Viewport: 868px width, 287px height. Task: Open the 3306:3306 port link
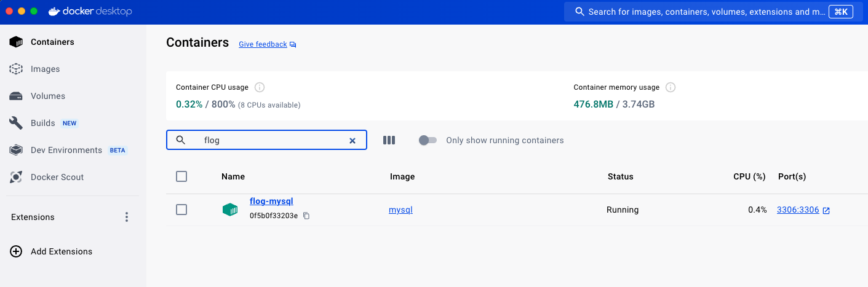click(798, 210)
